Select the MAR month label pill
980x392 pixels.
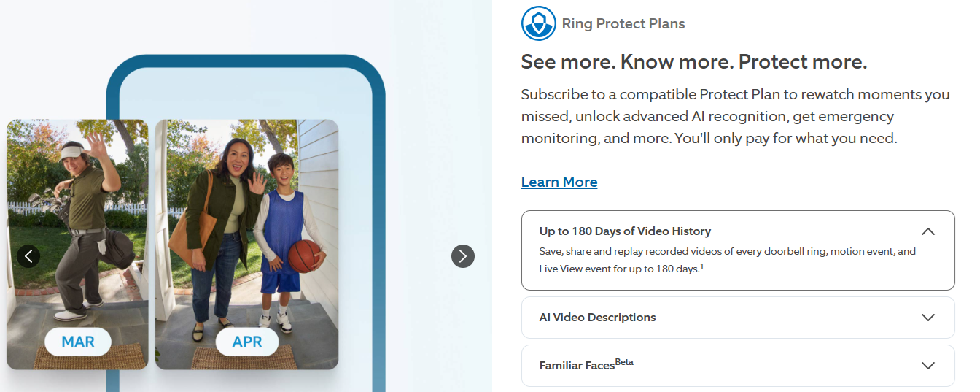[x=78, y=342]
